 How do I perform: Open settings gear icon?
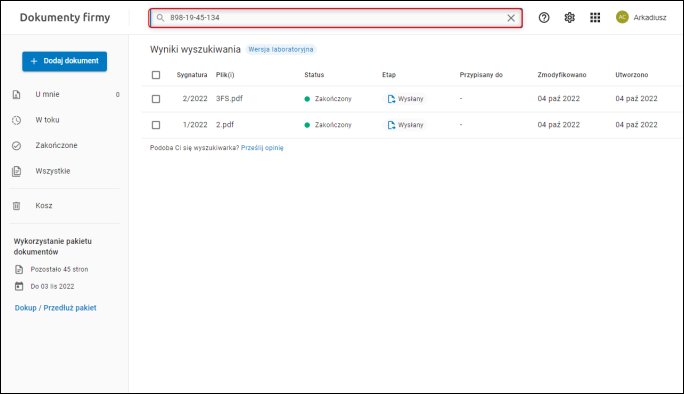click(x=569, y=17)
